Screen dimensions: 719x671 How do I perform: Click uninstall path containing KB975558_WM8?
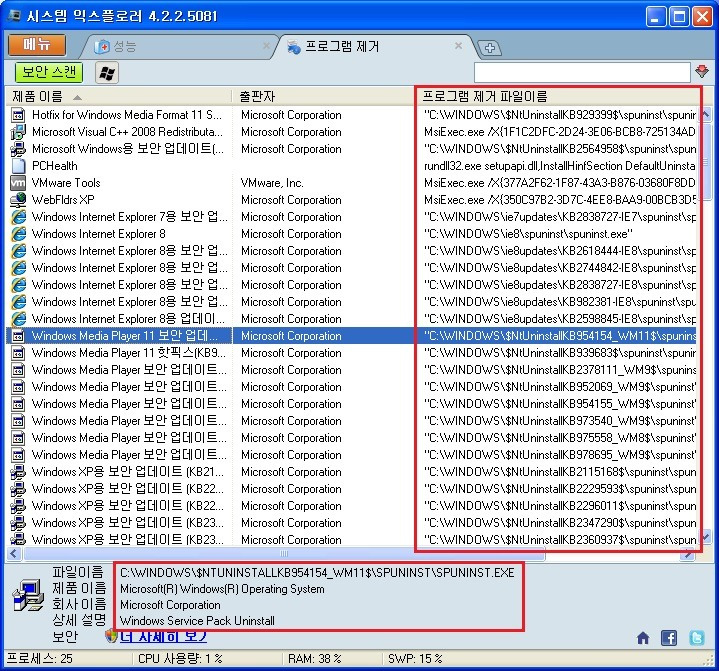[x=560, y=438]
